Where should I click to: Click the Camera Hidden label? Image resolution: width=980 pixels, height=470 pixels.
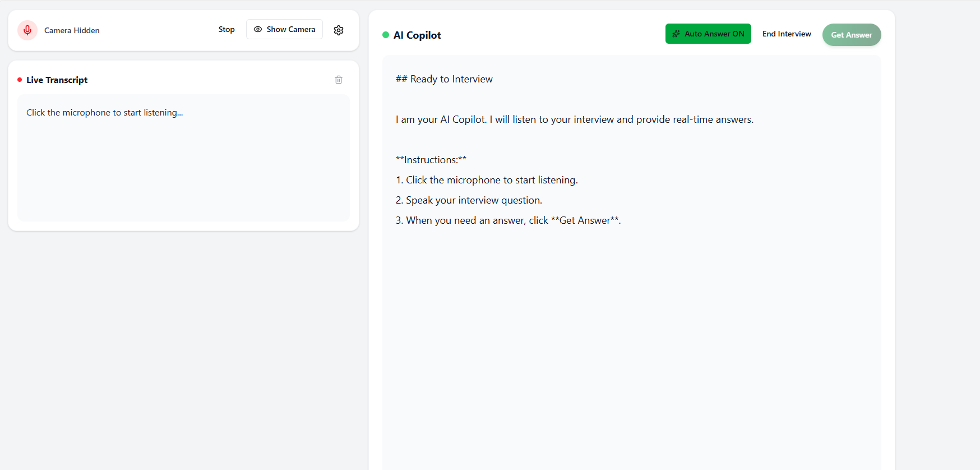(72, 30)
